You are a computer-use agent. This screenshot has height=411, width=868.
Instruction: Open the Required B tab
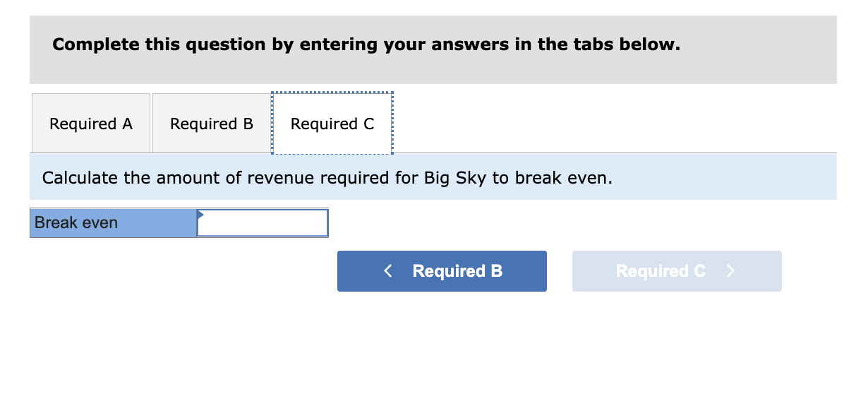pyautogui.click(x=210, y=124)
